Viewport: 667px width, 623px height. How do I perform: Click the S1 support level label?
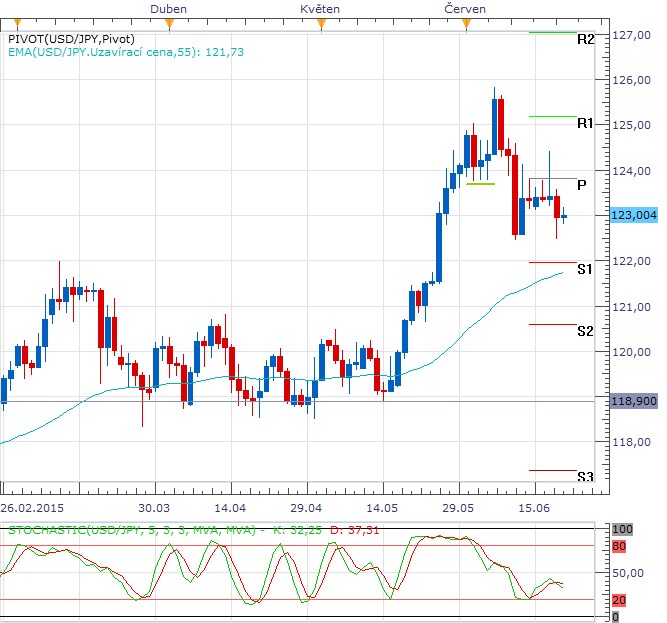(x=585, y=269)
